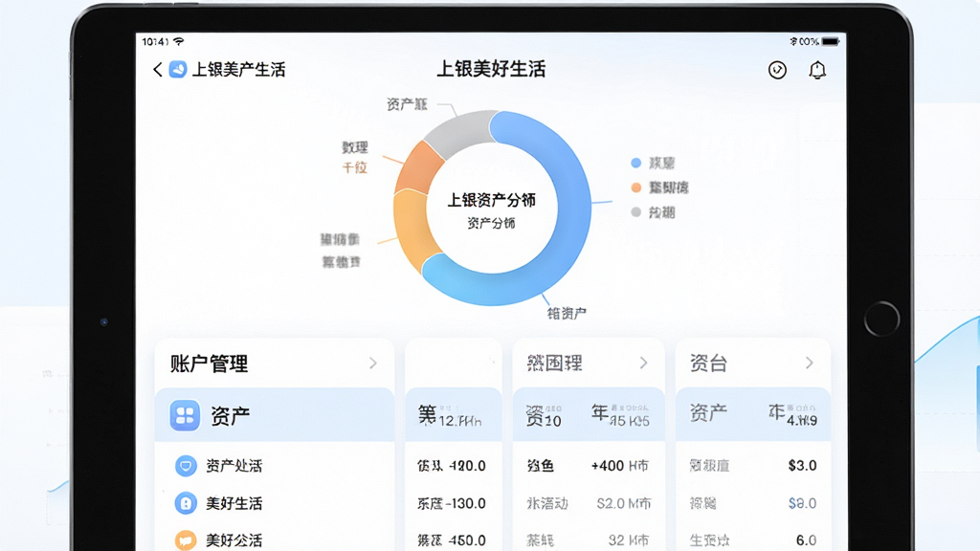This screenshot has height=551, width=980.
Task: Open the clock history icon in header
Action: 777,70
